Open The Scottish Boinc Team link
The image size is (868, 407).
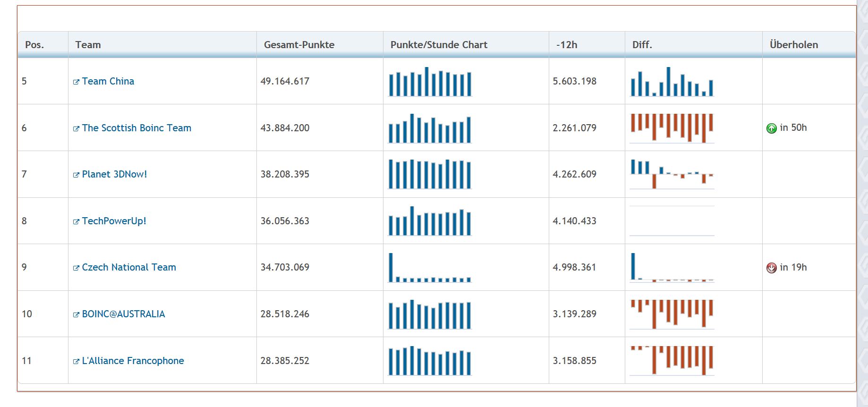point(136,128)
